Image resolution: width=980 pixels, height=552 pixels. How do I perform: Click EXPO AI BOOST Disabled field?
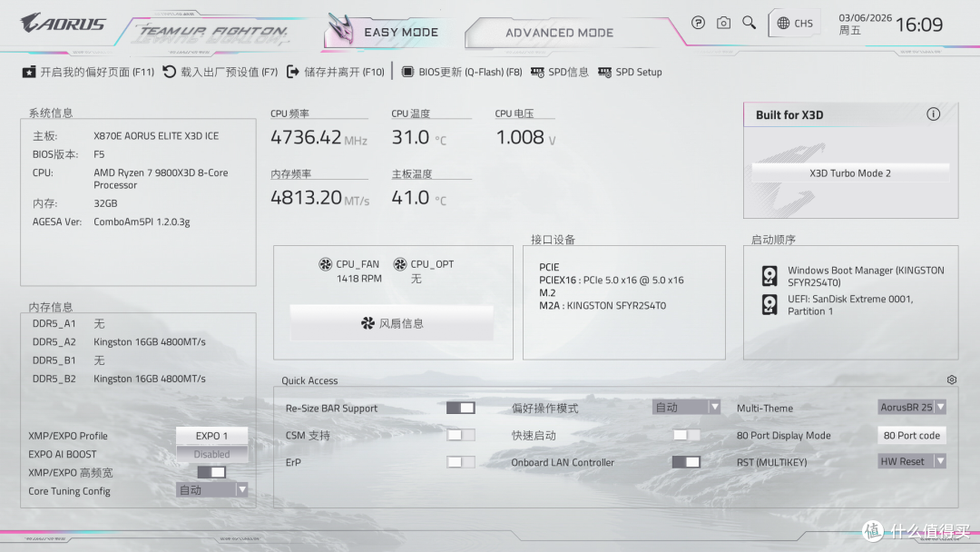point(211,454)
